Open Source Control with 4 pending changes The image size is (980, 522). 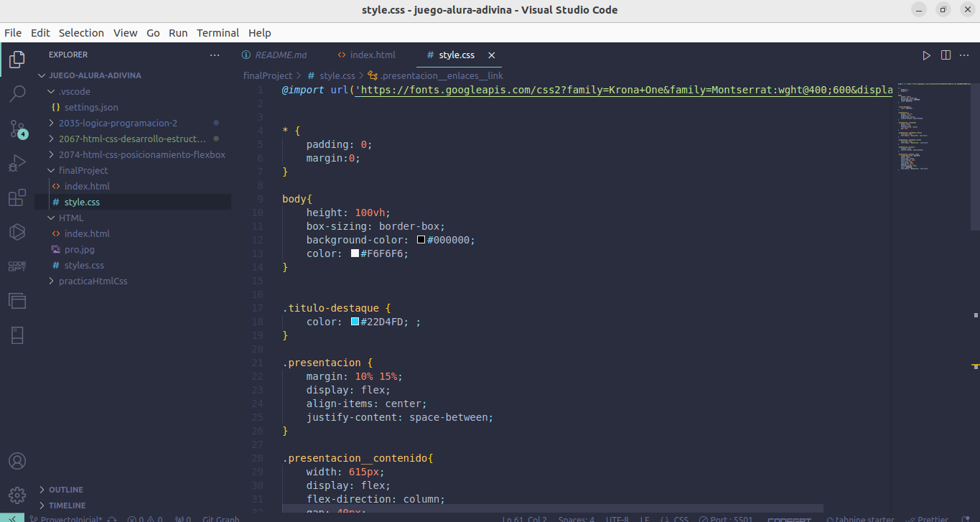(17, 129)
